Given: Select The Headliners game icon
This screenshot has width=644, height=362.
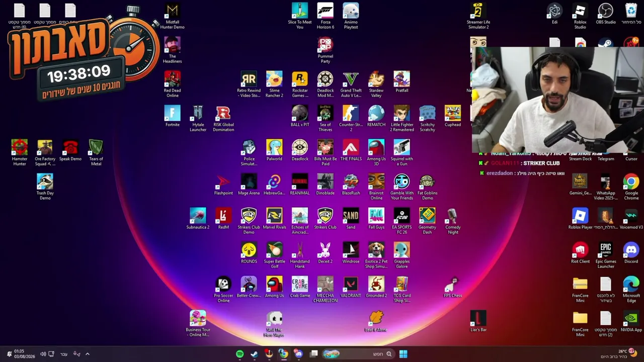Looking at the screenshot, I should pyautogui.click(x=172, y=50).
